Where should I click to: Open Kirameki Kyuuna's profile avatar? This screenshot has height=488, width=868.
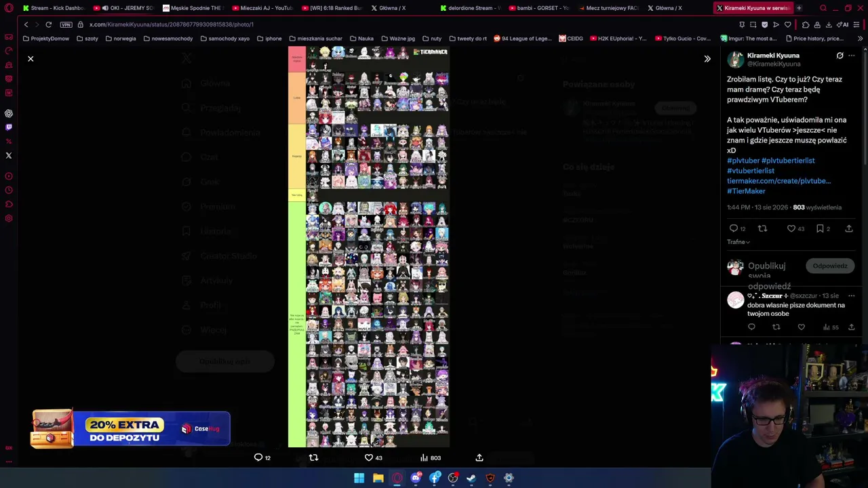(735, 60)
